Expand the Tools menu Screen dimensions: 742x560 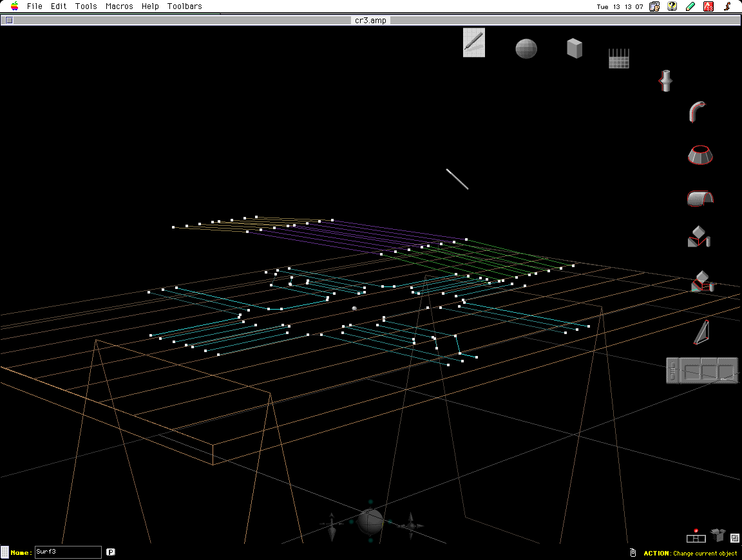point(86,6)
